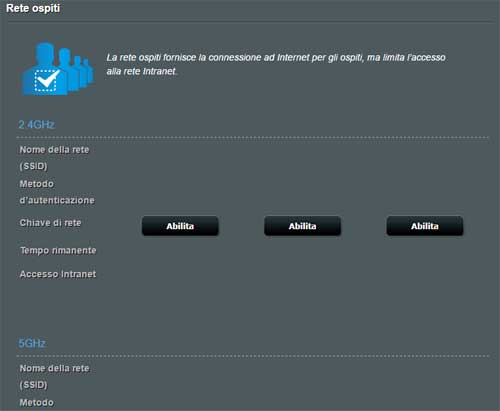
Task: Click the third Abilita button
Action: click(x=425, y=226)
